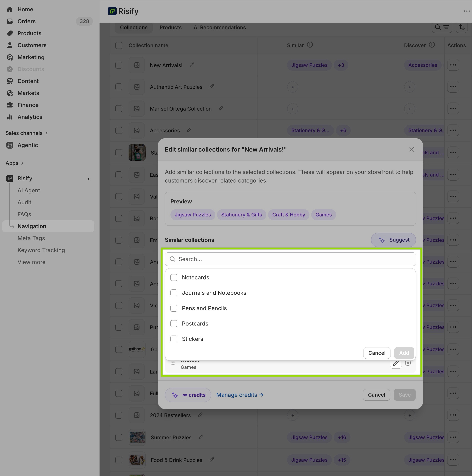Check the Notecards checkbox

174,277
